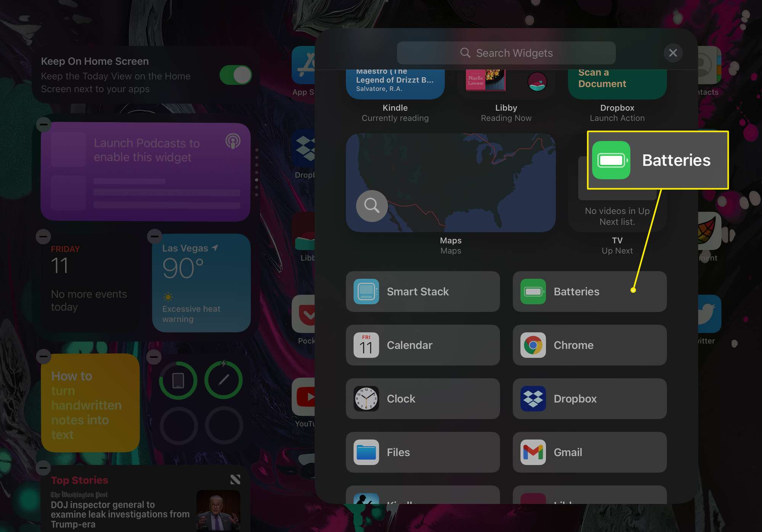Remove the Las Vegas weather widget with its minus button
This screenshot has width=762, height=532.
click(x=155, y=236)
